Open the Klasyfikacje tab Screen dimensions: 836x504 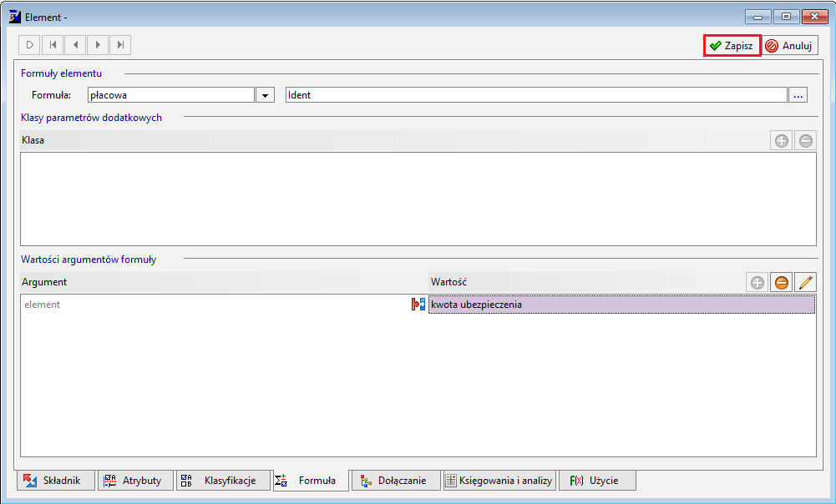pos(223,481)
